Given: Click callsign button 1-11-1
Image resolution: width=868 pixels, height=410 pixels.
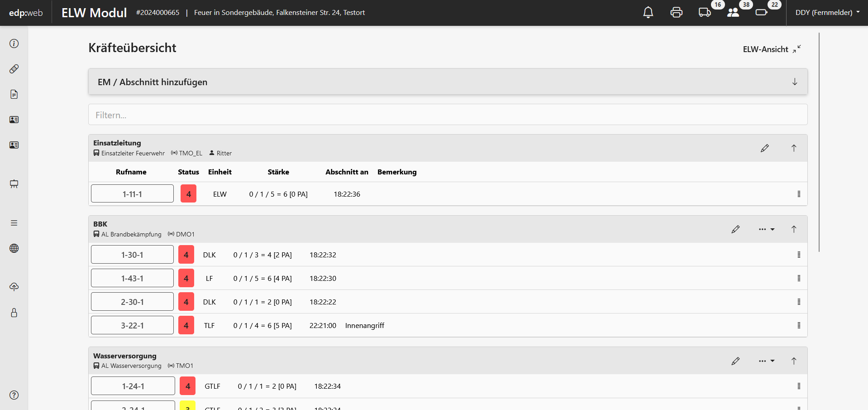Looking at the screenshot, I should 132,193.
